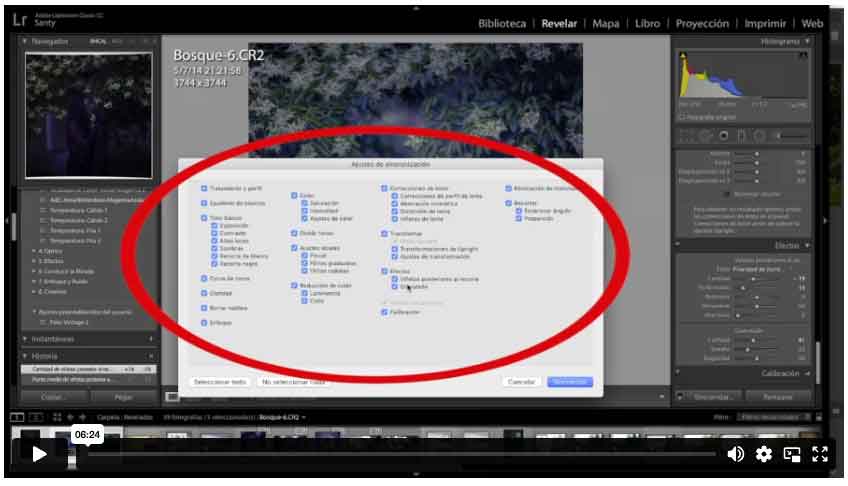The width and height of the screenshot is (848, 486).
Task: Uncheck Exposición in sync settings
Action: 214,225
